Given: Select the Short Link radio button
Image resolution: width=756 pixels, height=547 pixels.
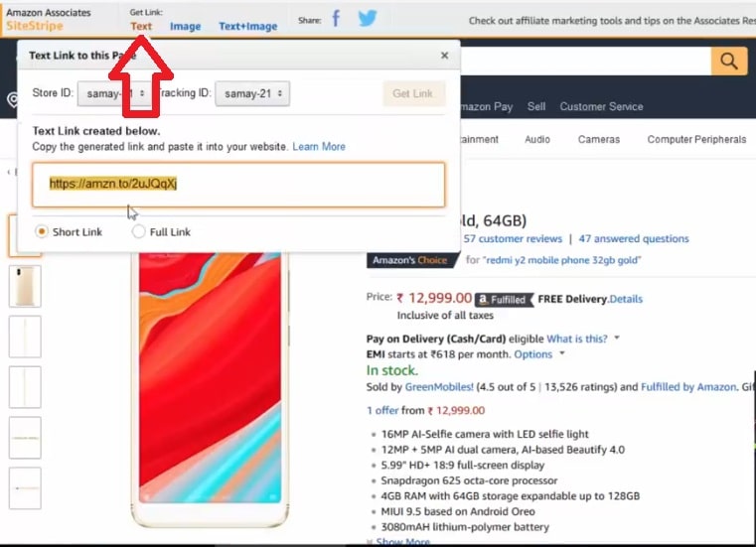Looking at the screenshot, I should 42,232.
